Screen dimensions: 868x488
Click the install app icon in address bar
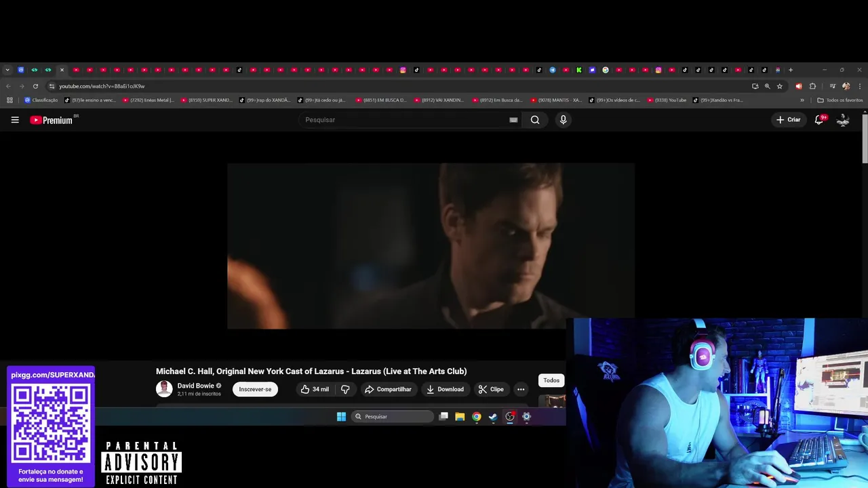click(x=755, y=86)
